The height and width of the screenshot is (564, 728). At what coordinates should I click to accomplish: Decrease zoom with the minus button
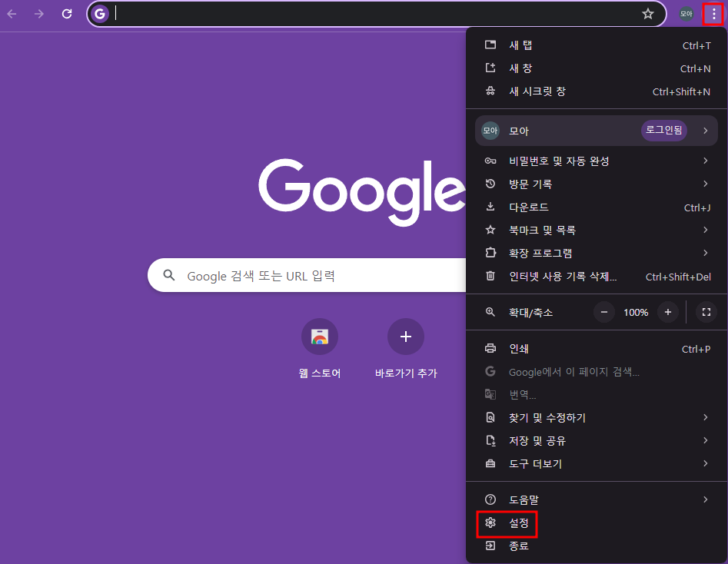tap(604, 313)
